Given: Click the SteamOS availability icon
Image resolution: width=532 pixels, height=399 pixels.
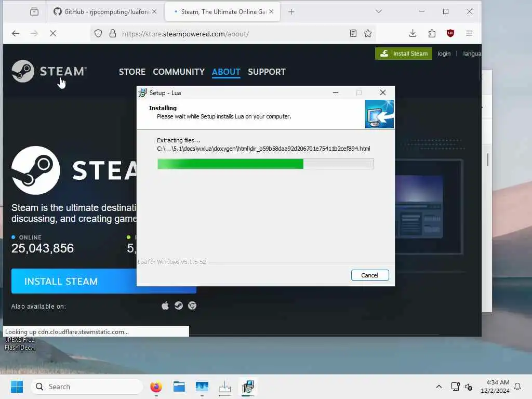Looking at the screenshot, I should coord(179,305).
